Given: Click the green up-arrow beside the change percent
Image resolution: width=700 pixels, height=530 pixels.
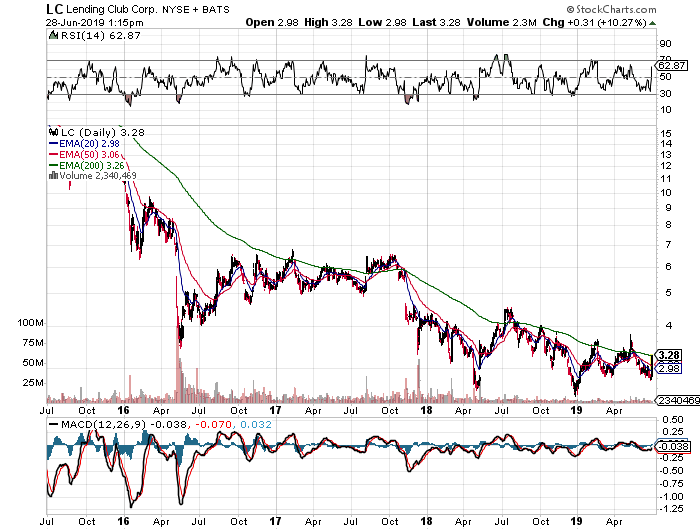Looking at the screenshot, I should point(653,23).
